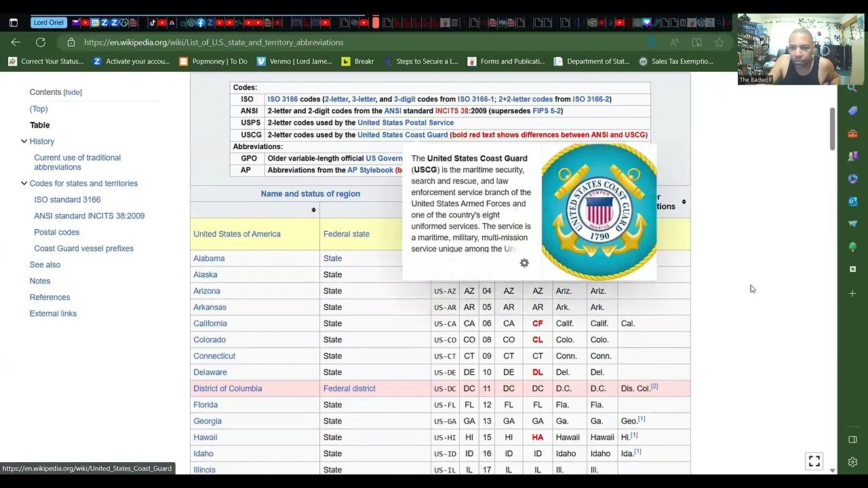The height and width of the screenshot is (488, 868).
Task: Open the Venmo bookmark
Action: coord(294,61)
